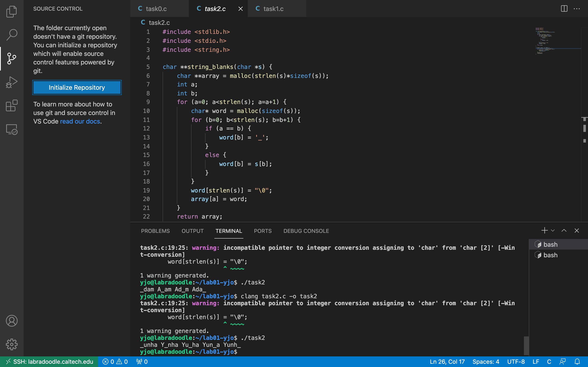Open the Explorer view icon
Screen dimensions: 588x367
click(11, 11)
